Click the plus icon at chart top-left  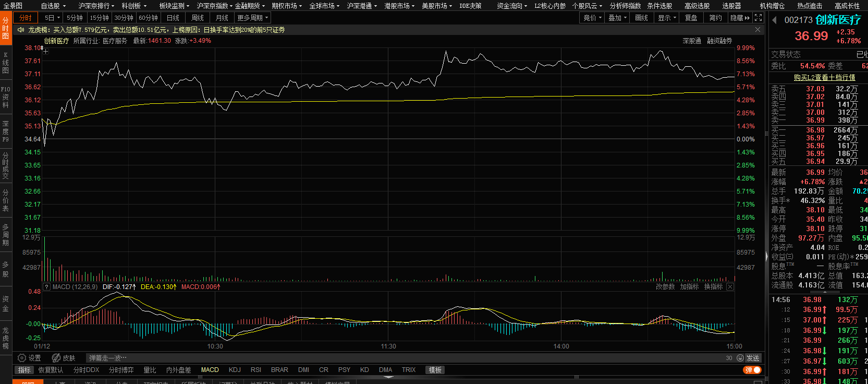point(46,52)
